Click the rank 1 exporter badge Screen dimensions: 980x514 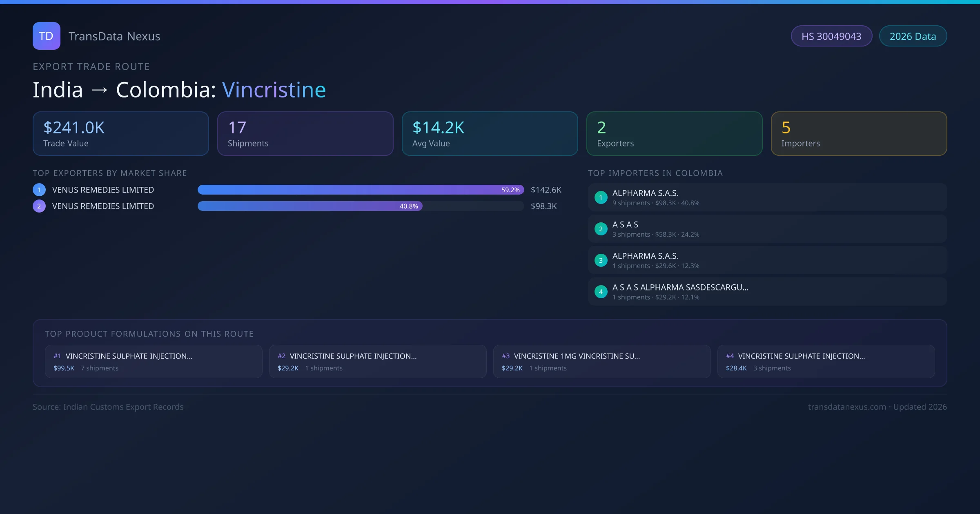[x=39, y=190]
